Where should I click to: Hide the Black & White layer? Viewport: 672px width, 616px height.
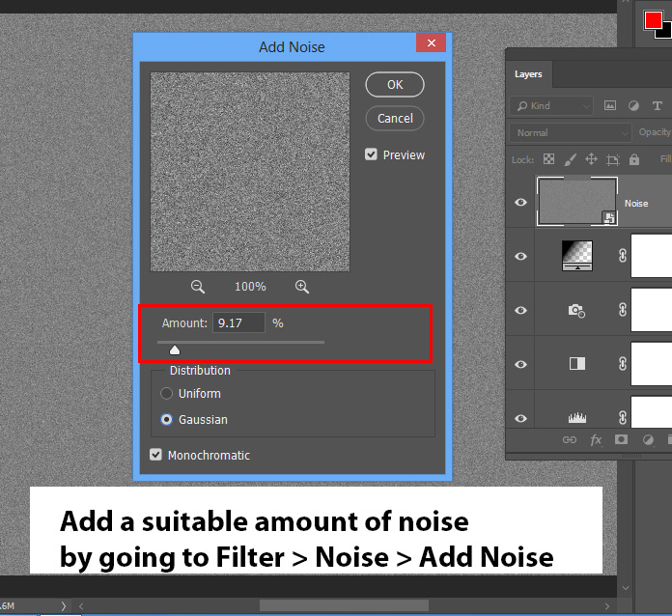pyautogui.click(x=520, y=364)
